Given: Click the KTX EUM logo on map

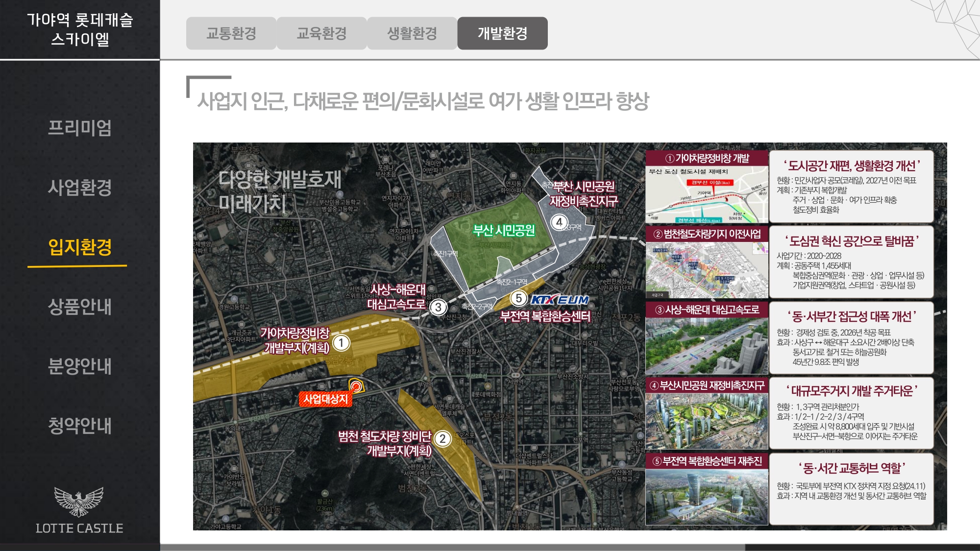Looking at the screenshot, I should (560, 300).
